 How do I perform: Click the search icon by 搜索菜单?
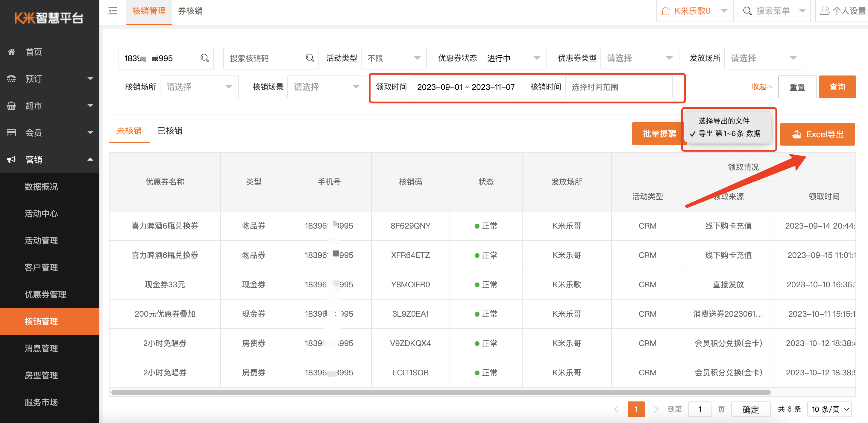click(747, 11)
